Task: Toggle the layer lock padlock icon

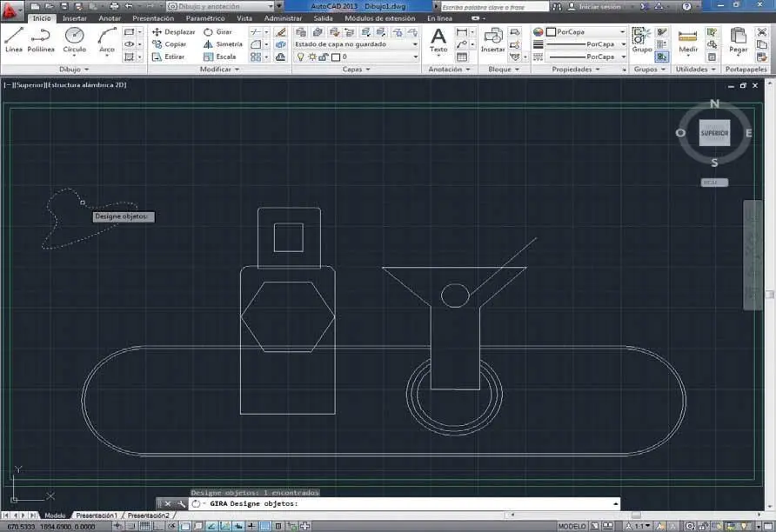Action: pyautogui.click(x=323, y=57)
